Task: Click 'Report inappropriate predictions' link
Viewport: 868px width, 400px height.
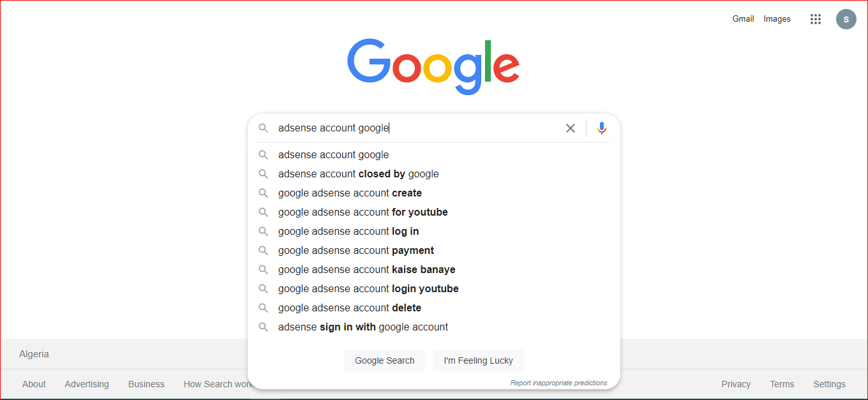Action: coord(558,383)
